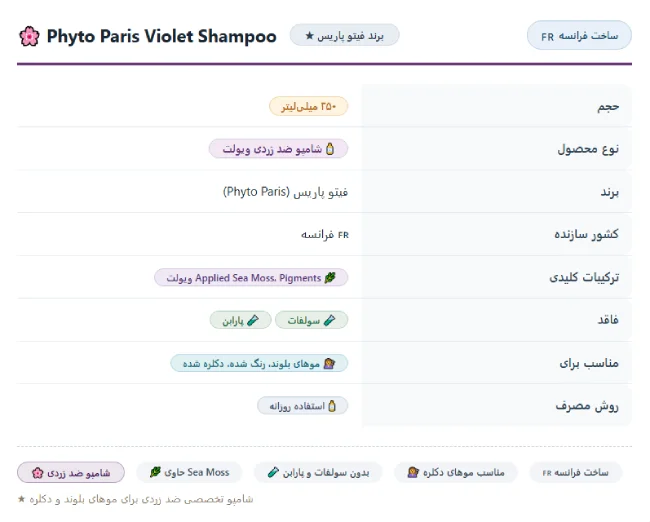Click the leaf icon in bottom Sea Moss tag
The height and width of the screenshot is (522, 650).
click(155, 472)
